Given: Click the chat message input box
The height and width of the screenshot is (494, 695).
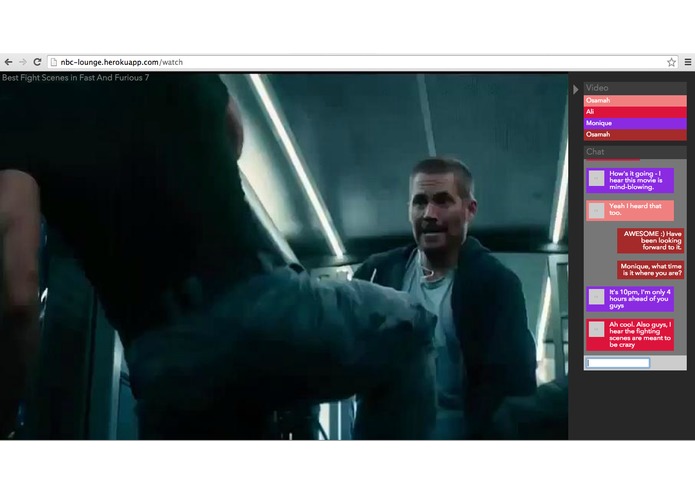Looking at the screenshot, I should point(617,363).
